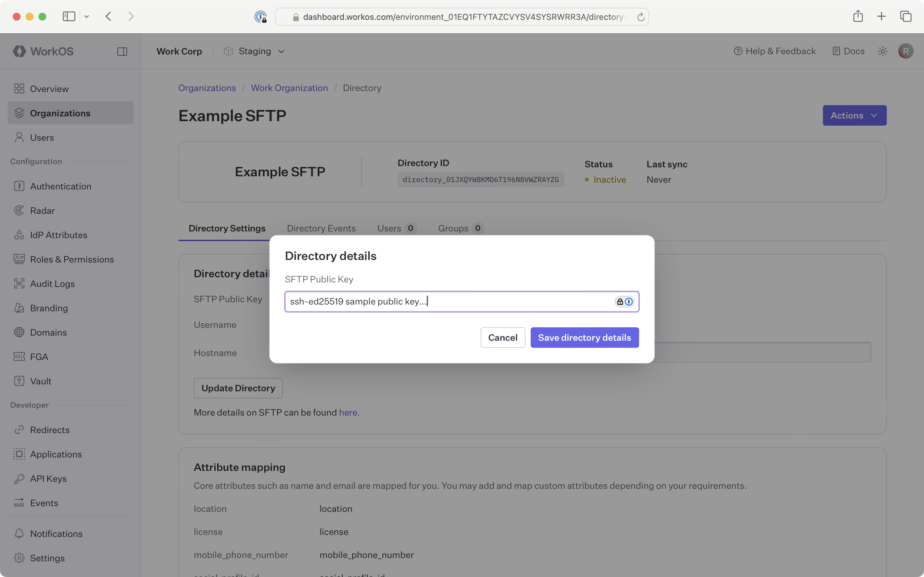Toggle Safari sidebar visibility button
Screen dimensions: 924x577
(x=69, y=16)
